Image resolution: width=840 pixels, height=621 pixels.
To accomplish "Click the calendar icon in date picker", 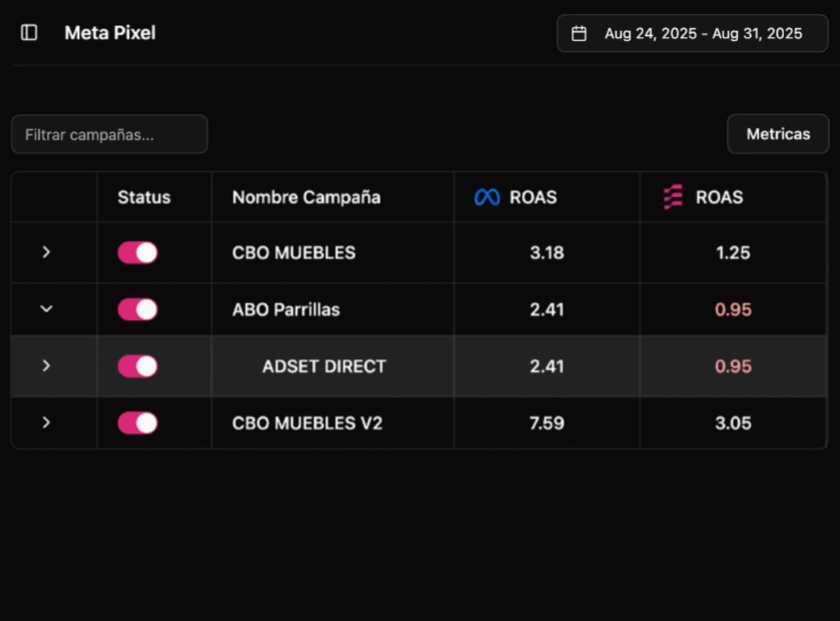I will [x=579, y=33].
